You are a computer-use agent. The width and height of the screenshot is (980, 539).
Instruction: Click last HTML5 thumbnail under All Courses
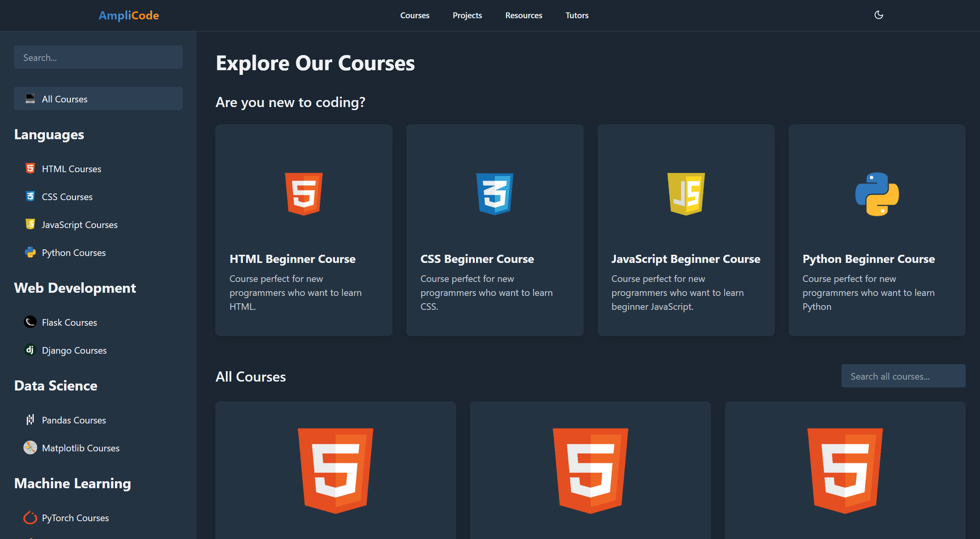point(845,471)
